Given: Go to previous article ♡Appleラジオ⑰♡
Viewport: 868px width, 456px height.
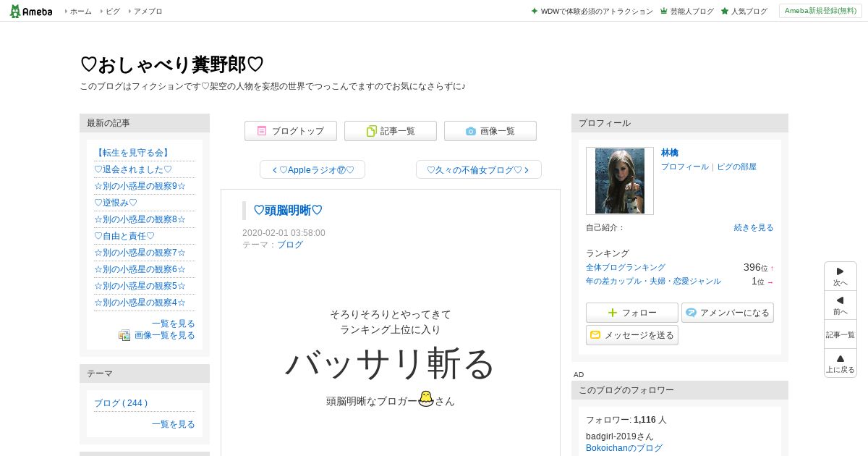Looking at the screenshot, I should coord(312,170).
